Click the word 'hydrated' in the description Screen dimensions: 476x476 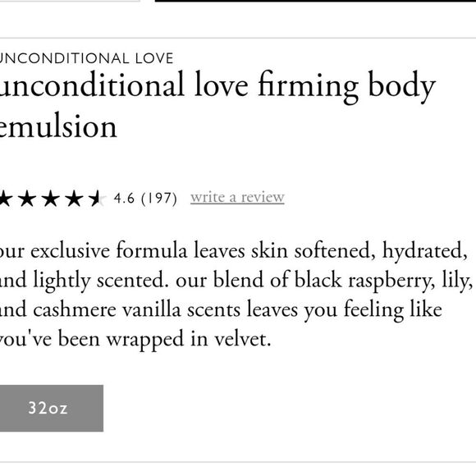click(x=424, y=252)
